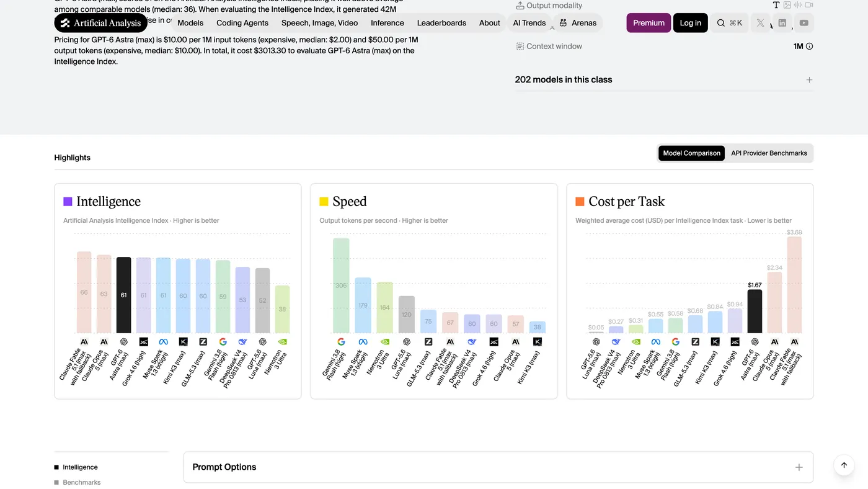
Task: Click the "Intelligence" chart title
Action: pyautogui.click(x=108, y=202)
